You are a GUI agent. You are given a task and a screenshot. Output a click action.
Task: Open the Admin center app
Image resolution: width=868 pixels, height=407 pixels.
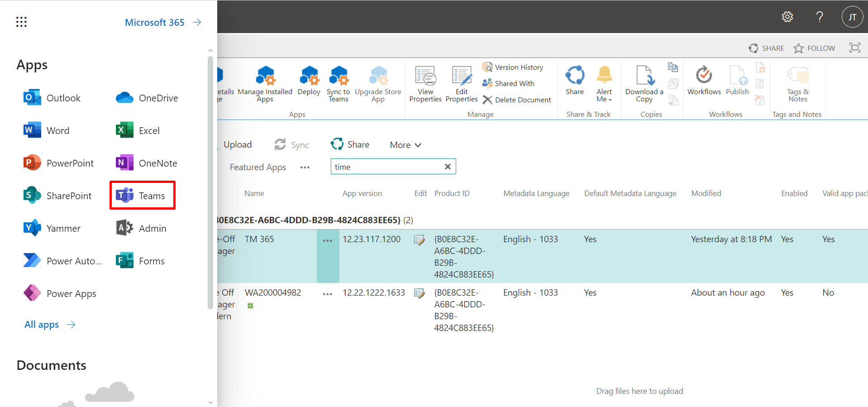[141, 228]
